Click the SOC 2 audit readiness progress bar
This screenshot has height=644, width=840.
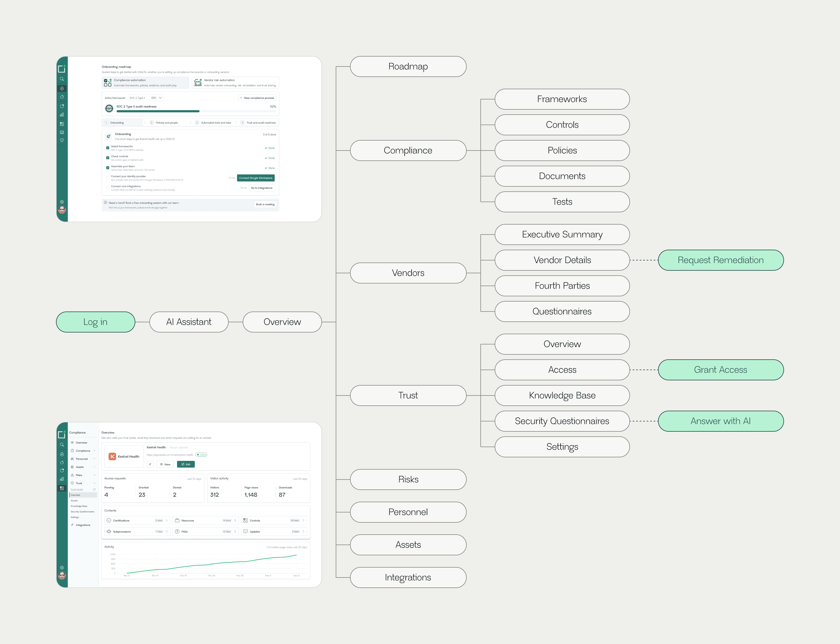(196, 111)
